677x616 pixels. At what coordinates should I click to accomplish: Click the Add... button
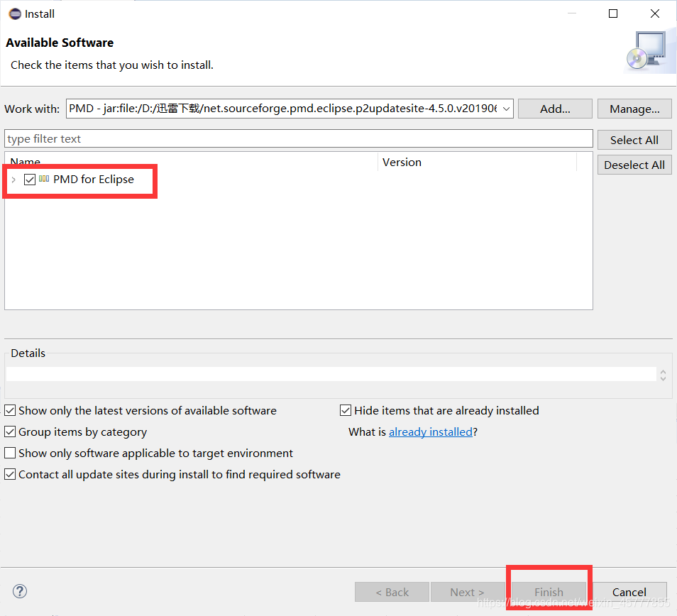pos(555,109)
